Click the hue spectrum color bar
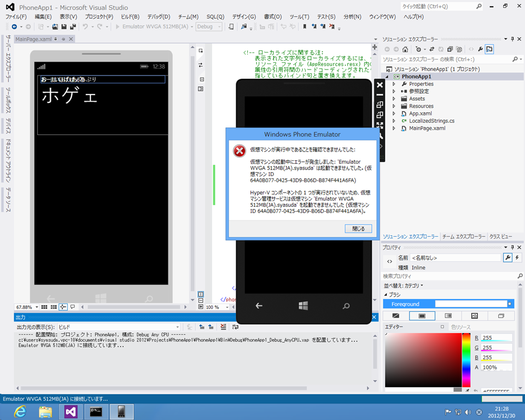525x420 pixels. click(x=466, y=360)
